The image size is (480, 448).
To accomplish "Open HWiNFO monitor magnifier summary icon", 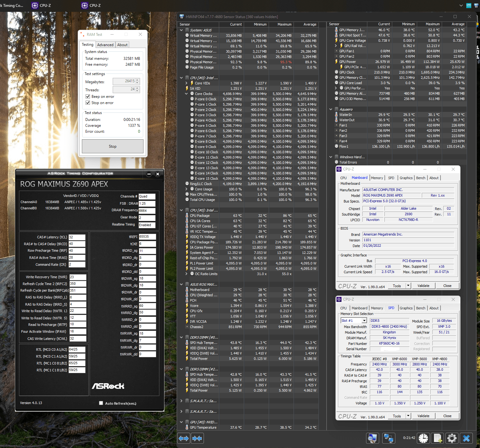I will [372, 438].
